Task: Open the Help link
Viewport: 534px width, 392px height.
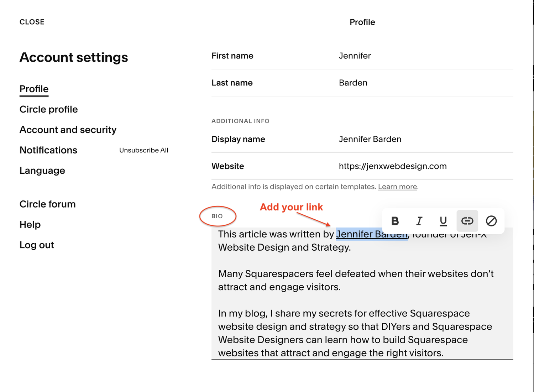Action: pyautogui.click(x=30, y=225)
